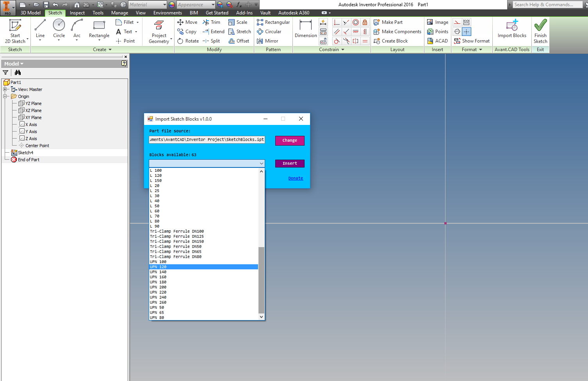The height and width of the screenshot is (381, 588).
Task: Open the Appearance dropdown
Action: [213, 5]
